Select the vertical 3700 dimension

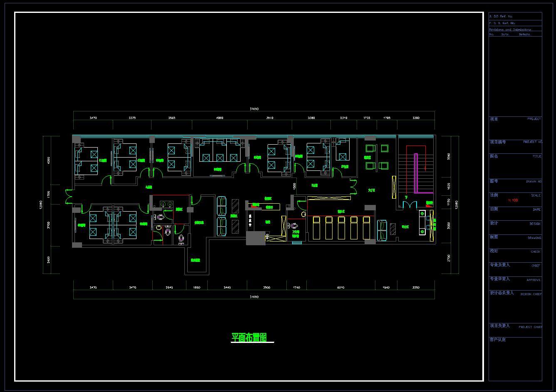tap(49, 225)
